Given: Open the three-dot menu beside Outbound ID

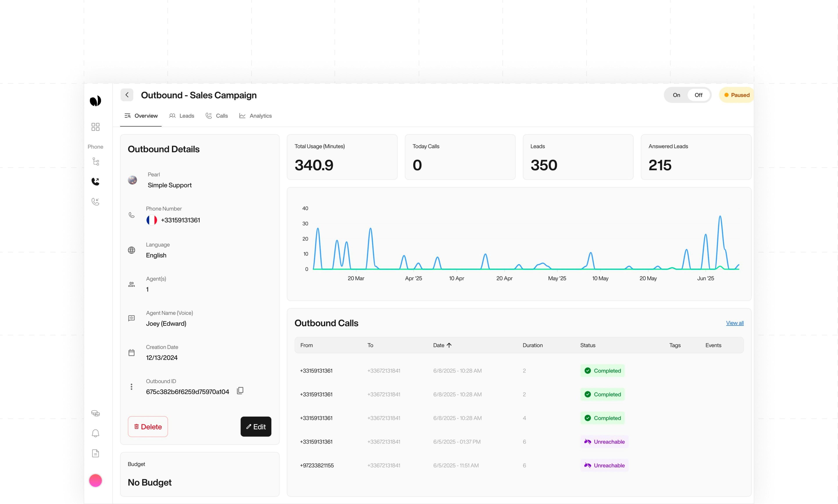Looking at the screenshot, I should coord(132,387).
